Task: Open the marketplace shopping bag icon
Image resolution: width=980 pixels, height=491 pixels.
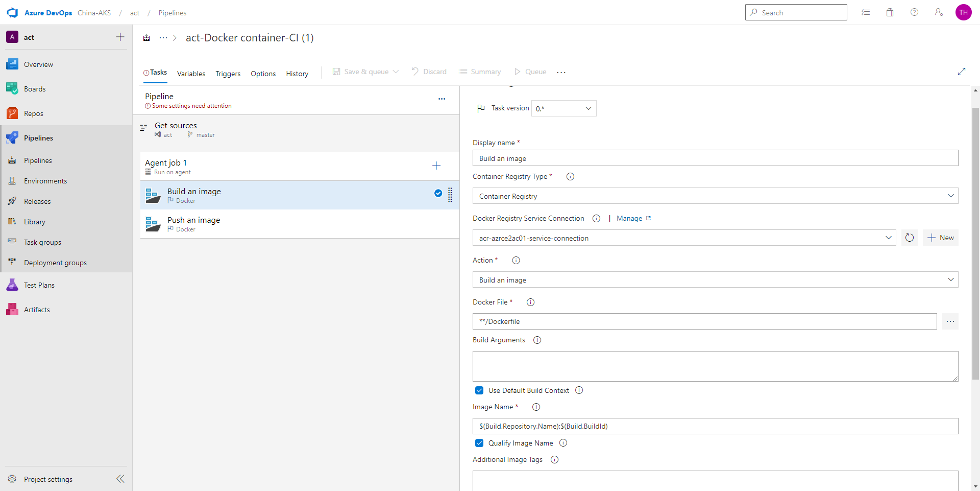Action: (890, 12)
